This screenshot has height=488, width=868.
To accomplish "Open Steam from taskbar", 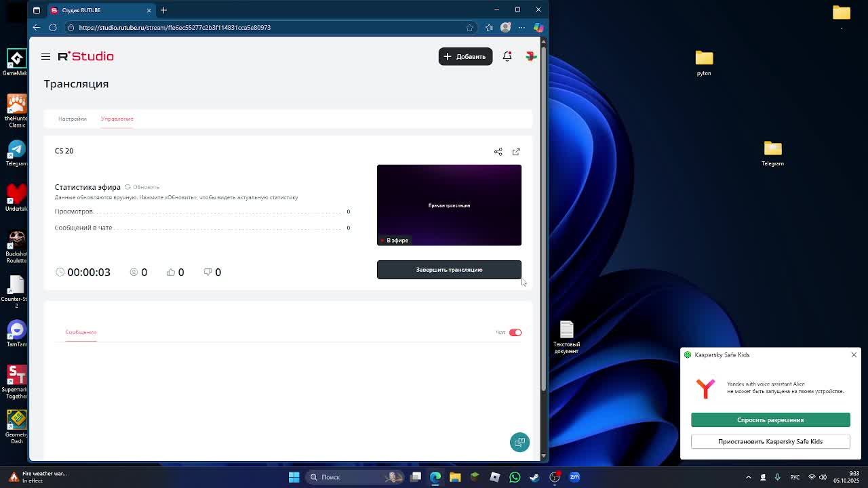I will pyautogui.click(x=534, y=477).
